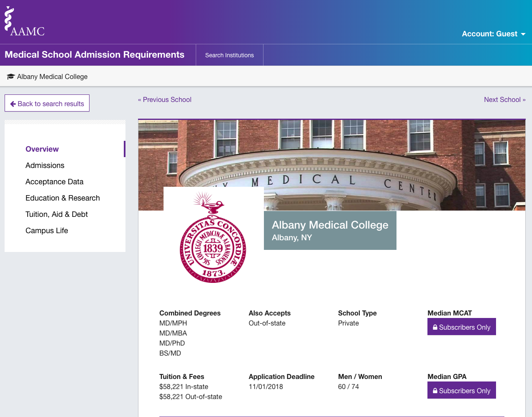Click the Men / Women heading

pos(360,376)
